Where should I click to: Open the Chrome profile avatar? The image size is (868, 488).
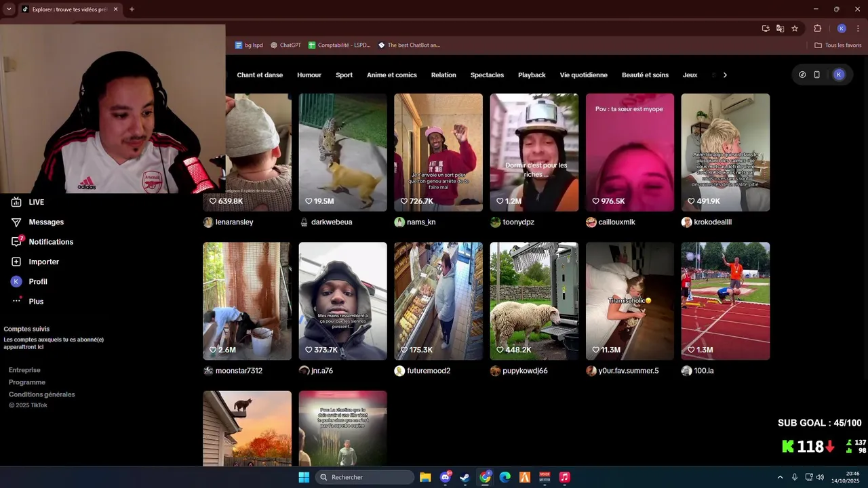pos(842,28)
